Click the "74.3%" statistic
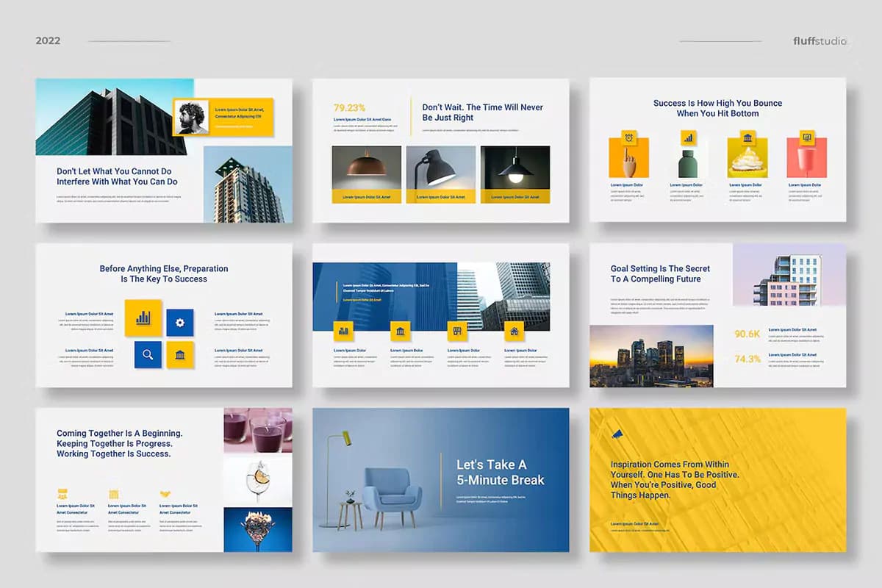Viewport: 882px width, 588px height. coord(747,359)
